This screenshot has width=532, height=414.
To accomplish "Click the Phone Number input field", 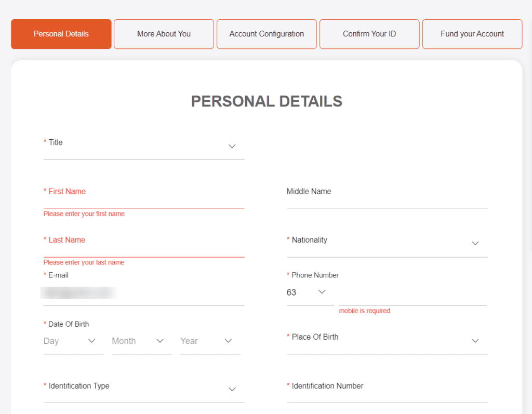I will (413, 293).
